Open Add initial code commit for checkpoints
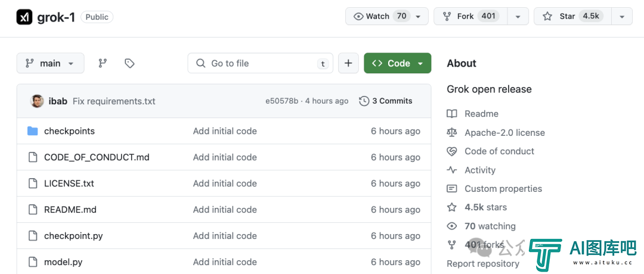644x274 pixels. point(225,131)
